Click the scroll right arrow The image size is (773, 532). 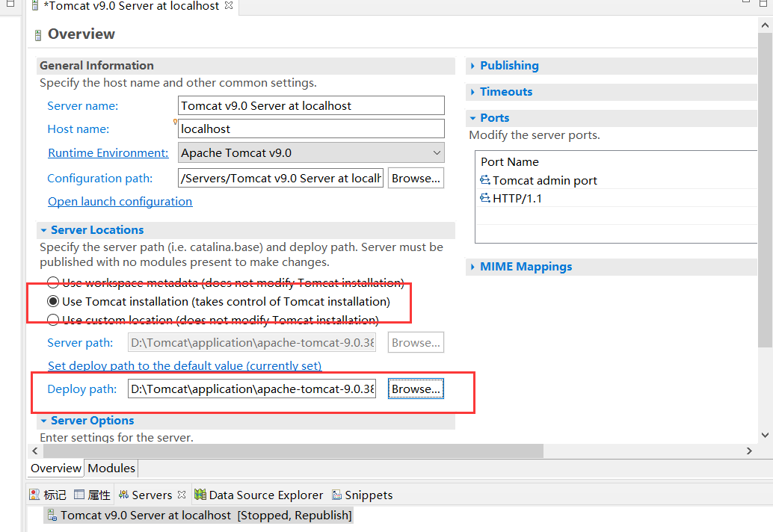(x=749, y=451)
